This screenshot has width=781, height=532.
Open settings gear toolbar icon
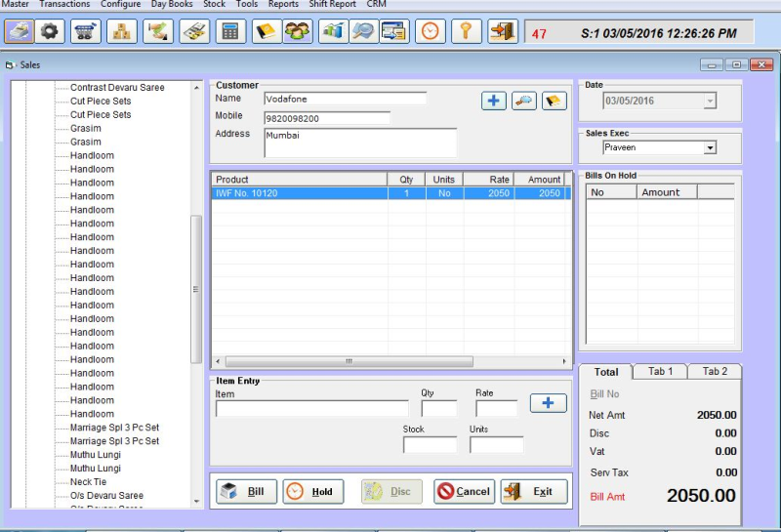tap(50, 32)
